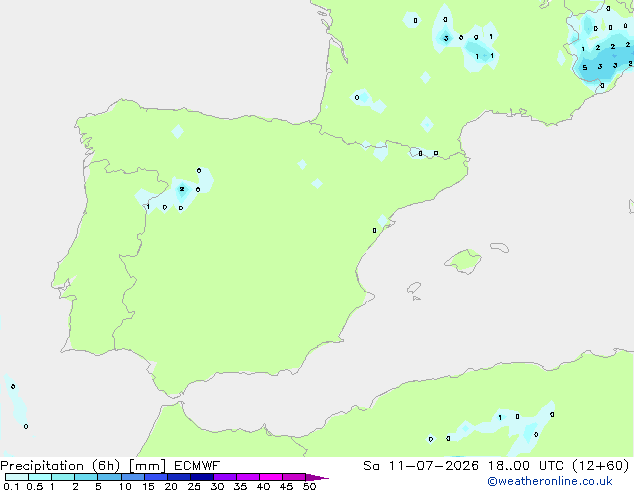Select the lightest cyan 0.1–0.5 legend swatch
634x490 pixels.
[17, 477]
